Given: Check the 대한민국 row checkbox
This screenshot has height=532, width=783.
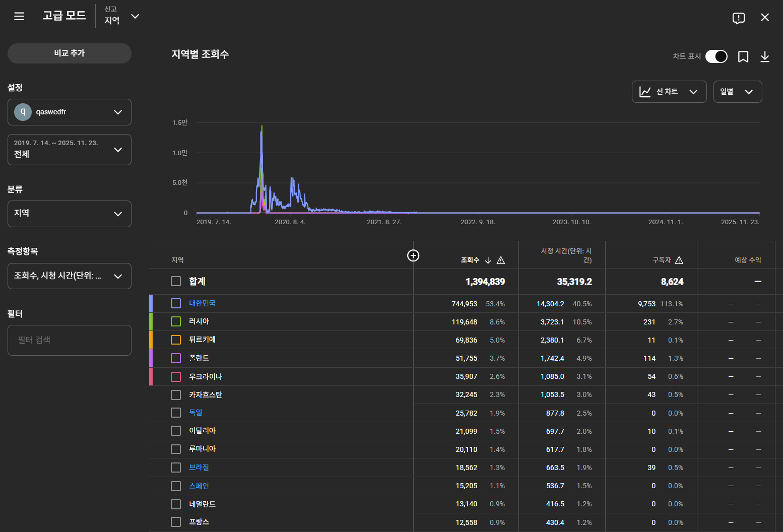Looking at the screenshot, I should (176, 303).
